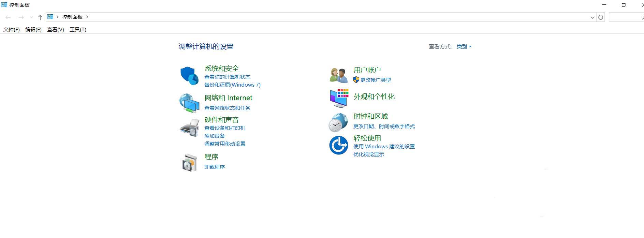Viewport: 644px width, 238px height.
Task: Click 查看你的计算机状态 link
Action: point(228,77)
